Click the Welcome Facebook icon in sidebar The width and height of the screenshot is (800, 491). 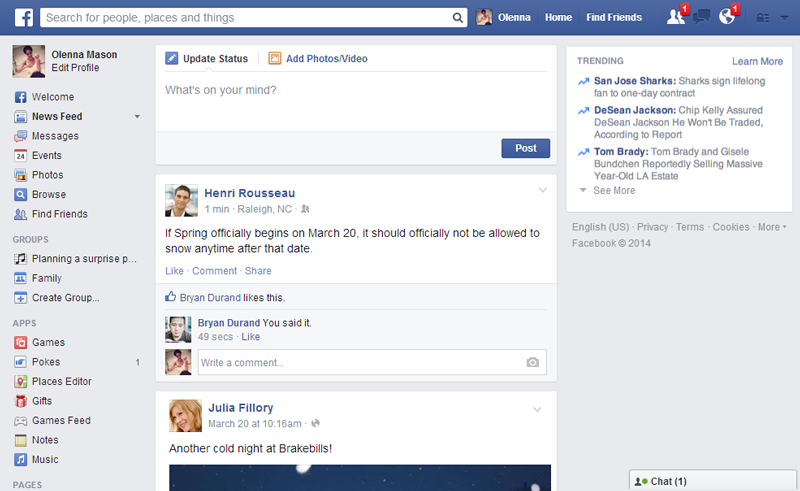coord(20,97)
